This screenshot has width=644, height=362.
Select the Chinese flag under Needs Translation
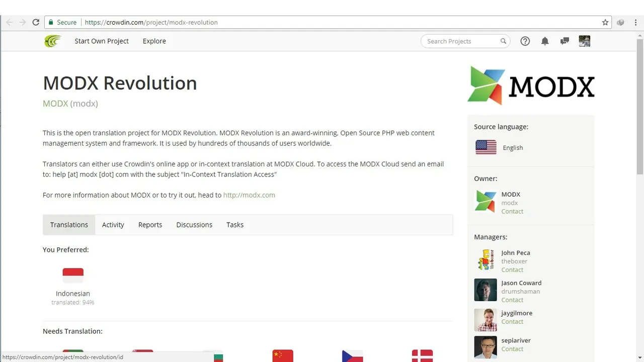point(283,356)
